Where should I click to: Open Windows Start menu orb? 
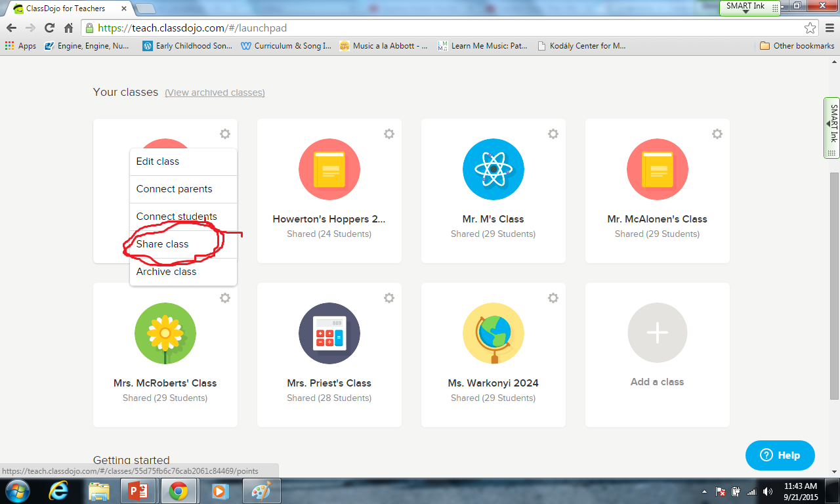click(16, 491)
